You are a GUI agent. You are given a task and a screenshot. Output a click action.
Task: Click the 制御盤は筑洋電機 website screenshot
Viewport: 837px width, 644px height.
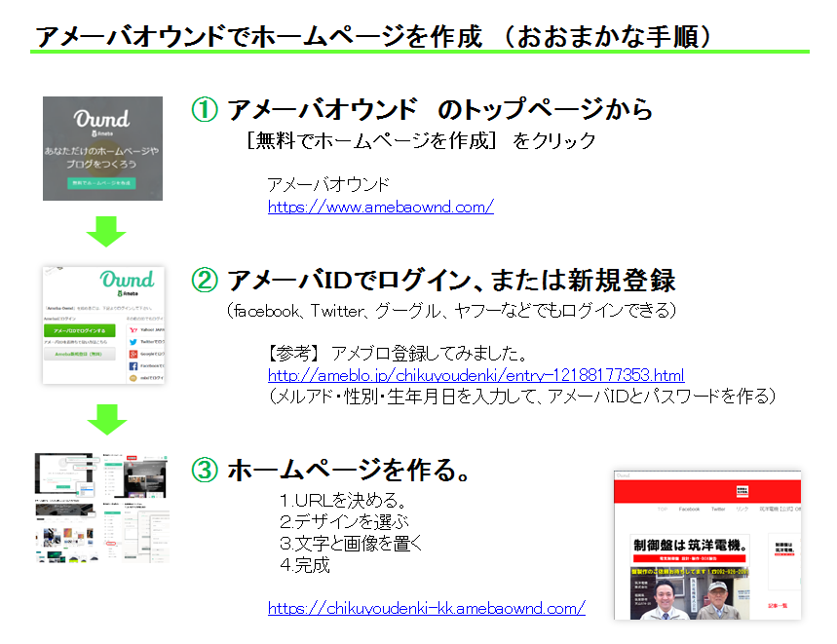tap(707, 546)
